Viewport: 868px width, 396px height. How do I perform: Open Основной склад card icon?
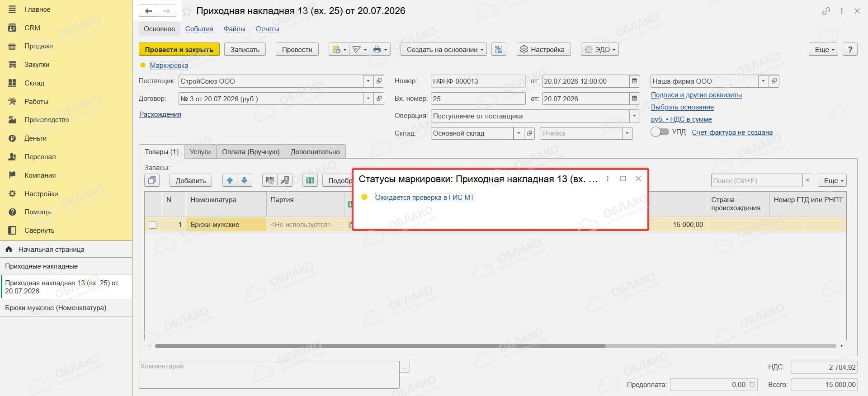[x=529, y=133]
